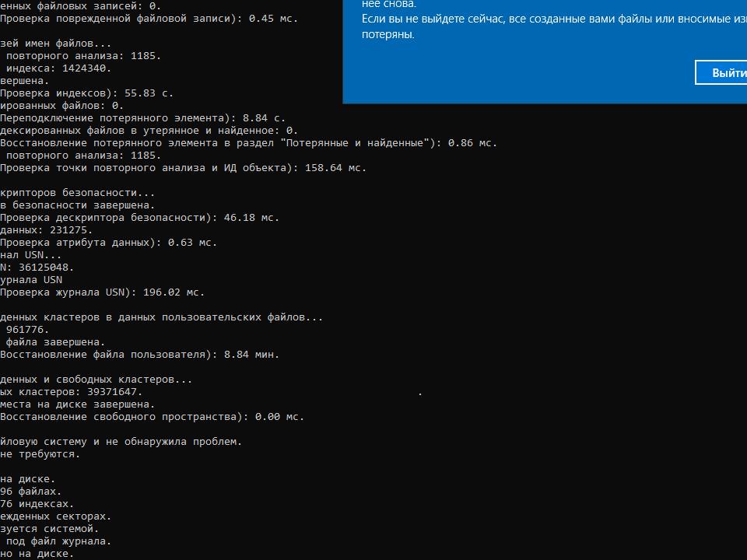Select text 'Проверка журнала USN): 196.02 мс.'

point(102,292)
